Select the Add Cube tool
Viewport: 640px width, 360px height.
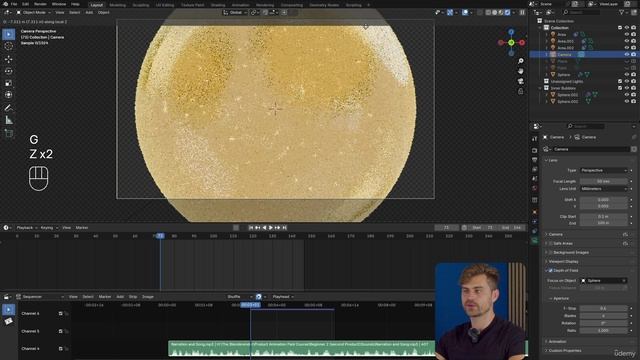click(x=9, y=133)
